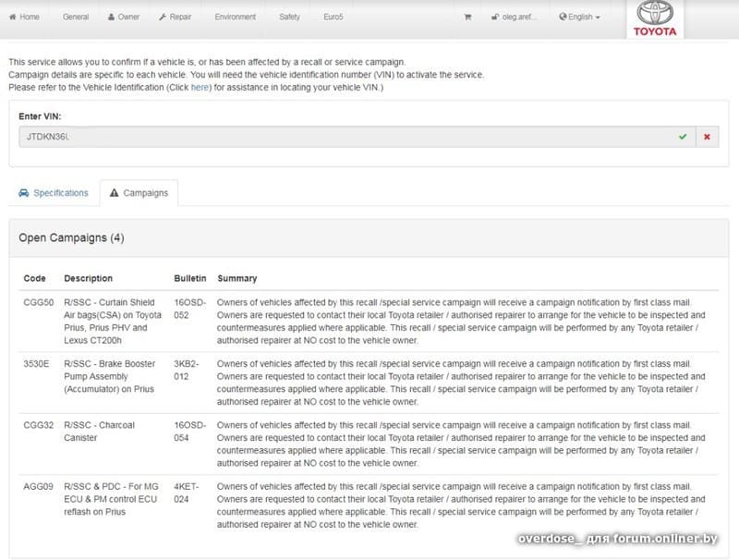This screenshot has height=560, width=739.
Task: Click bulletin 16OSD-052
Action: (x=190, y=309)
